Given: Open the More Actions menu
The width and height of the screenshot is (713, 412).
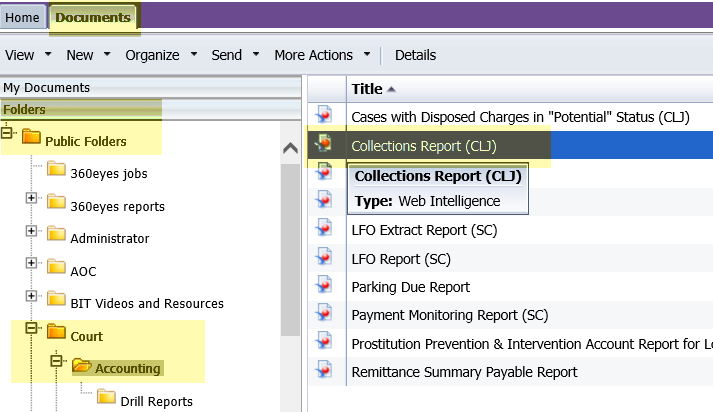Looking at the screenshot, I should coord(313,55).
